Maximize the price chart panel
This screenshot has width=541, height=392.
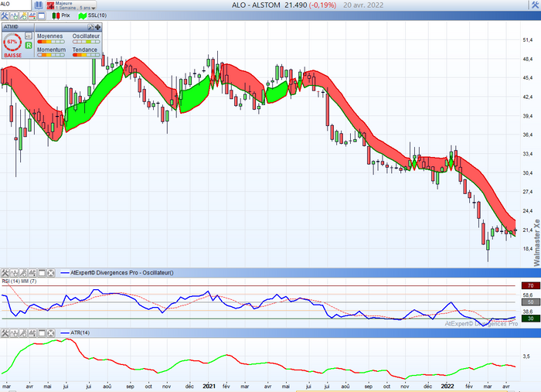[42, 15]
